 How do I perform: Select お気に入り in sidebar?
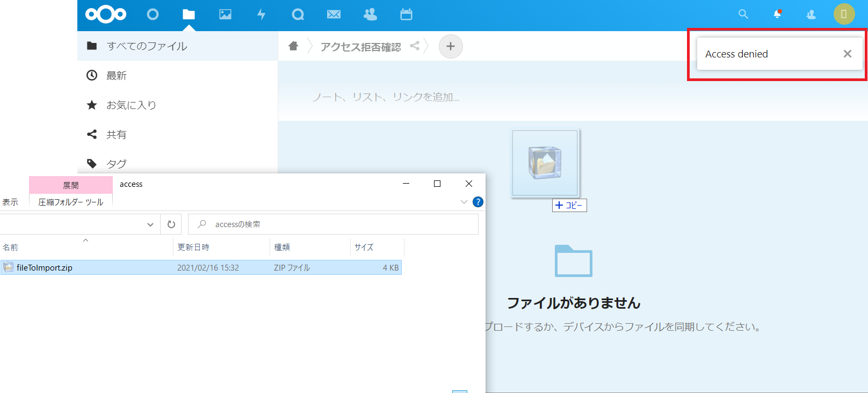point(177,105)
